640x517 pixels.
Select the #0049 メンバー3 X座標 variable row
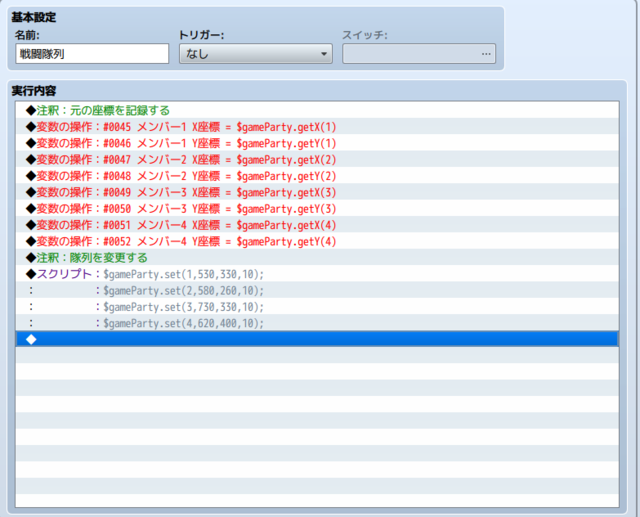pos(317,192)
